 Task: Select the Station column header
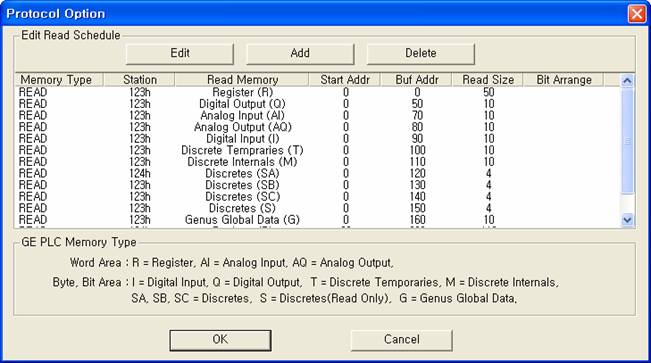pos(140,80)
